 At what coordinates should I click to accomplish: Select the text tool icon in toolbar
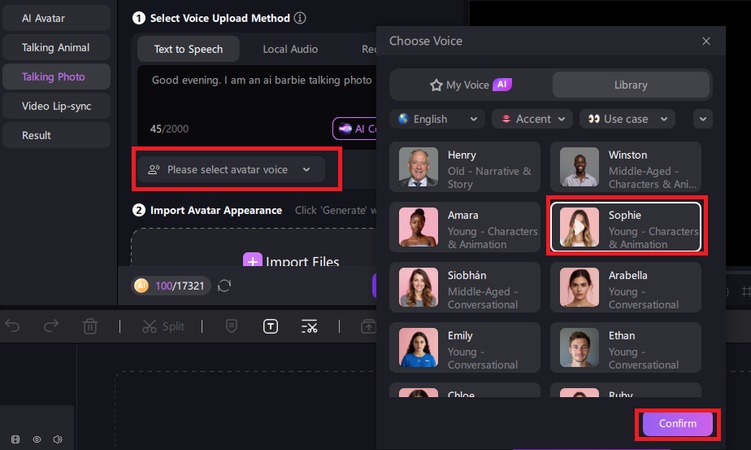(x=271, y=326)
